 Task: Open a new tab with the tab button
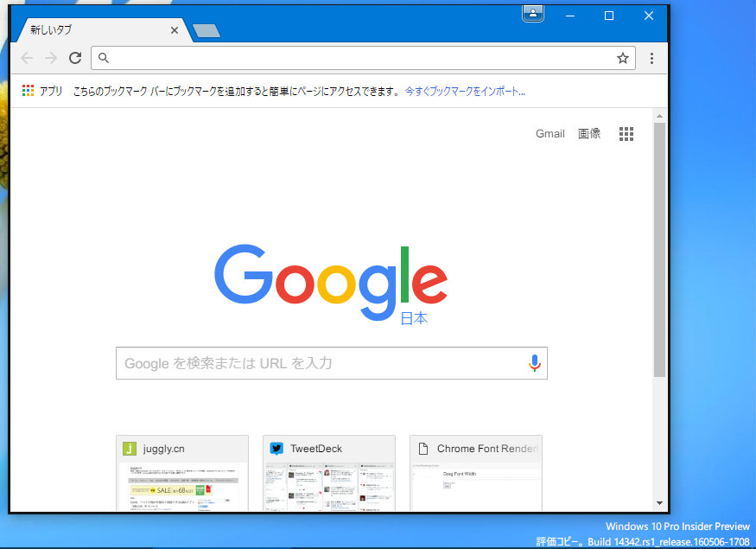(206, 31)
